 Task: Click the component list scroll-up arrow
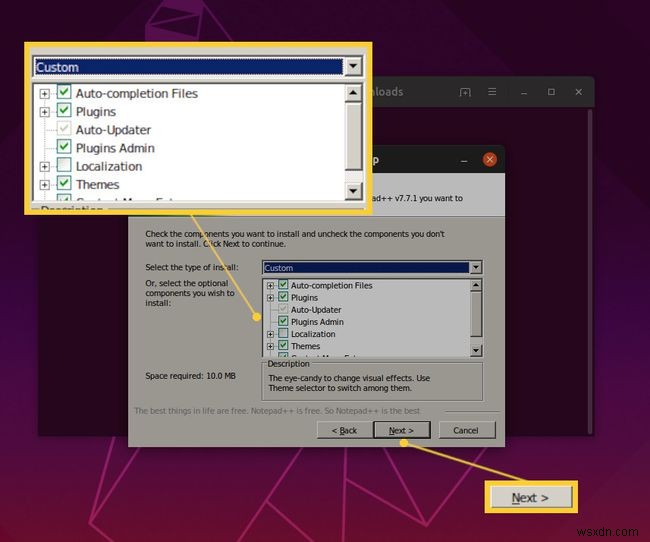point(476,285)
